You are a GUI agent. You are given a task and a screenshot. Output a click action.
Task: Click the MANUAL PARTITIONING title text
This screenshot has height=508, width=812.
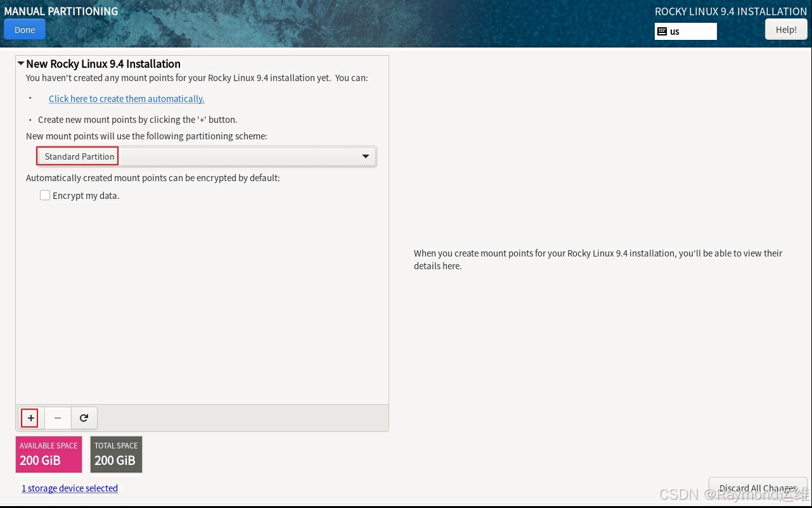pos(61,11)
